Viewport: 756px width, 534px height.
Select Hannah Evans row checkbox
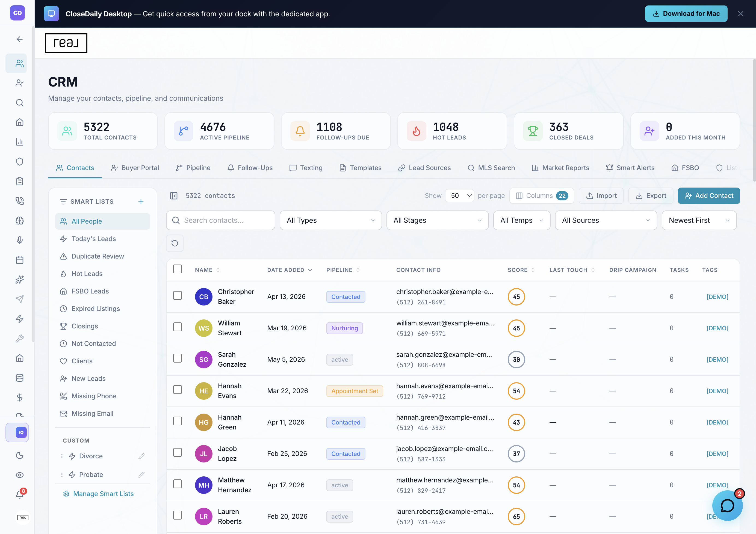(x=178, y=390)
